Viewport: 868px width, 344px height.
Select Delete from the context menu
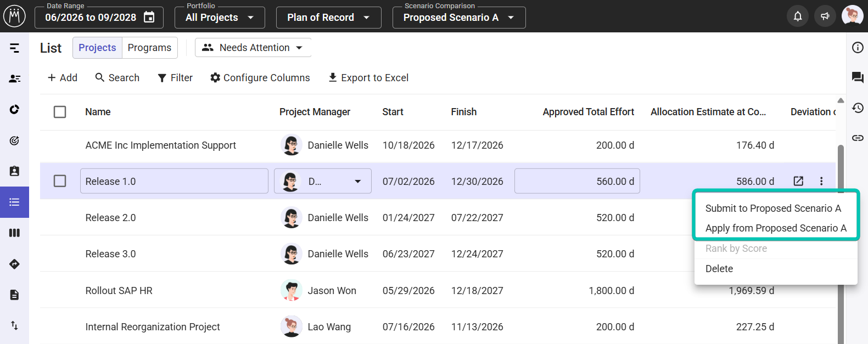pyautogui.click(x=719, y=269)
